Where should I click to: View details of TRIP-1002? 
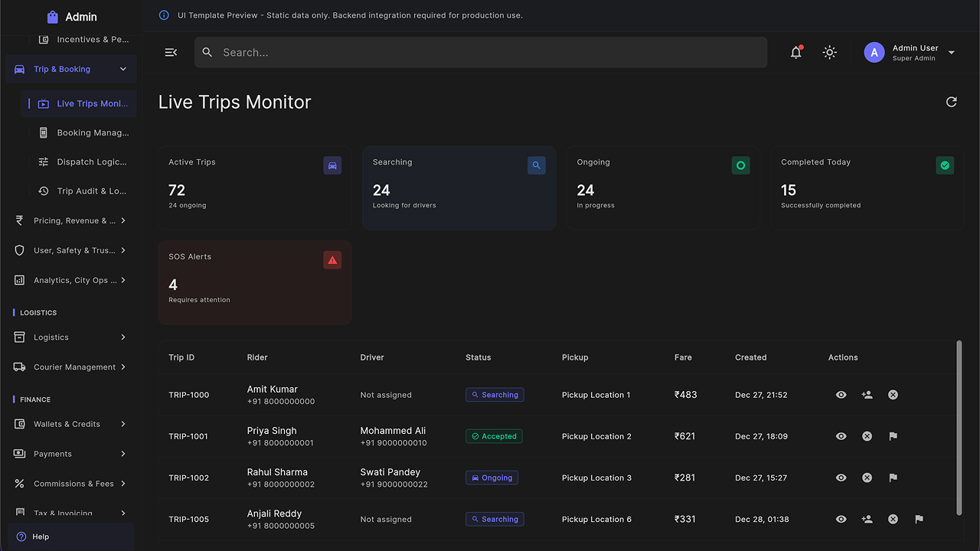(841, 478)
